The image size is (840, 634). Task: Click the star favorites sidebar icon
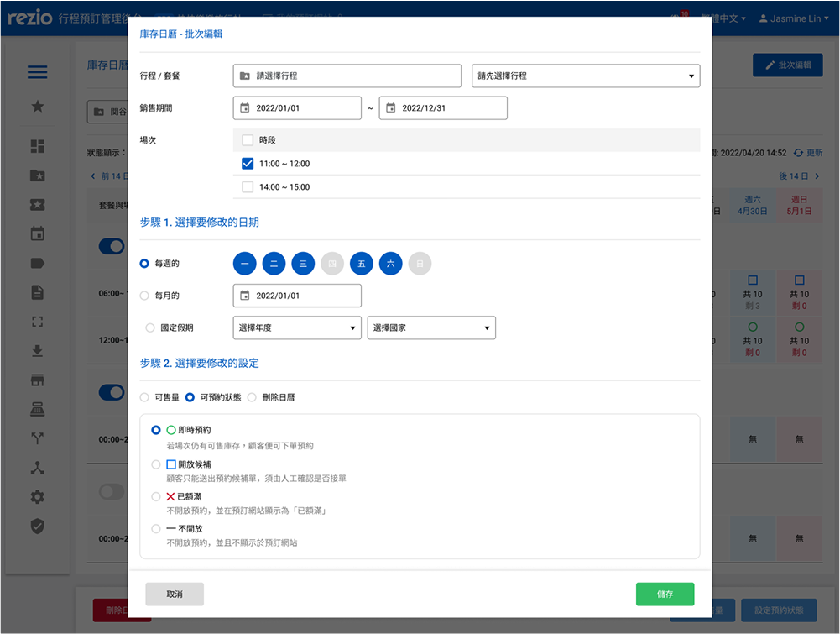click(x=38, y=106)
